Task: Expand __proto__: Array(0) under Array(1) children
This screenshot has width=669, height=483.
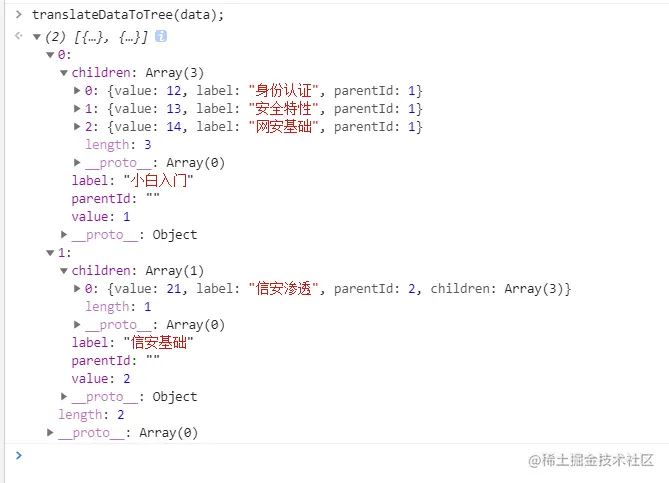Action: click(77, 325)
